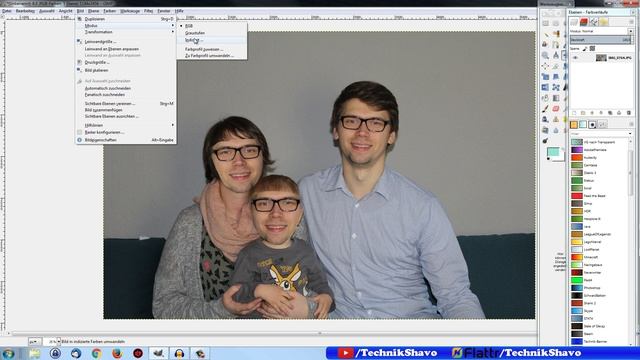Click the foreground color swatch in toolbox

coord(553,152)
